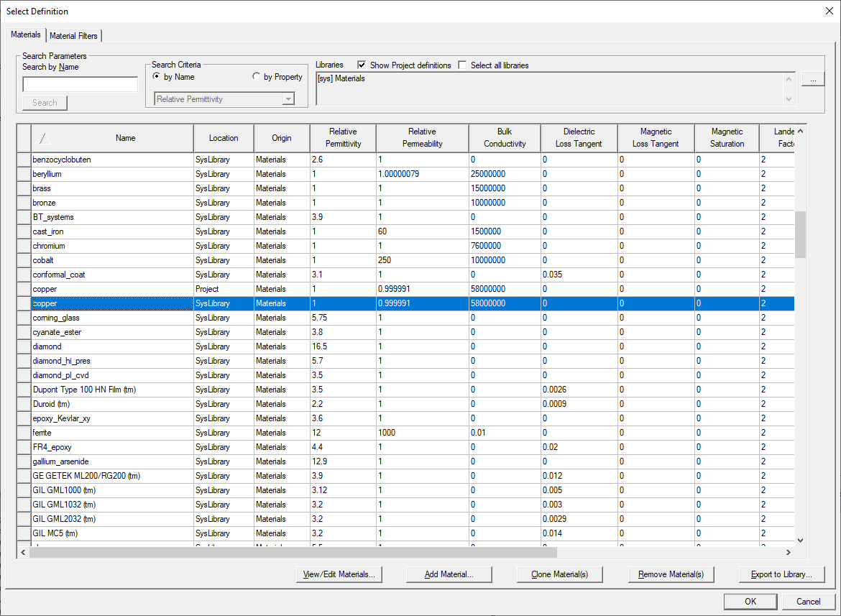Click the libraries list down spinner arrow
This screenshot has width=841, height=616.
coord(789,99)
